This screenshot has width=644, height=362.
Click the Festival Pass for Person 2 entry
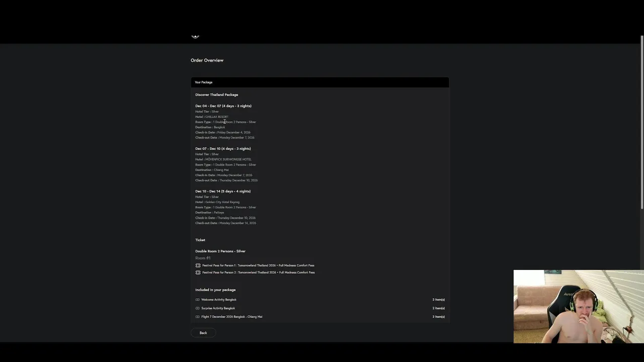pos(258,273)
